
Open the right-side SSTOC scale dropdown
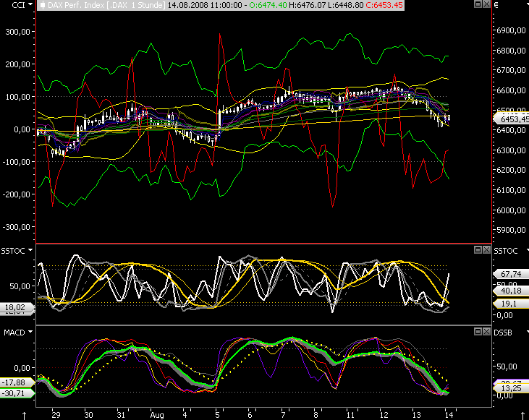tap(527, 250)
